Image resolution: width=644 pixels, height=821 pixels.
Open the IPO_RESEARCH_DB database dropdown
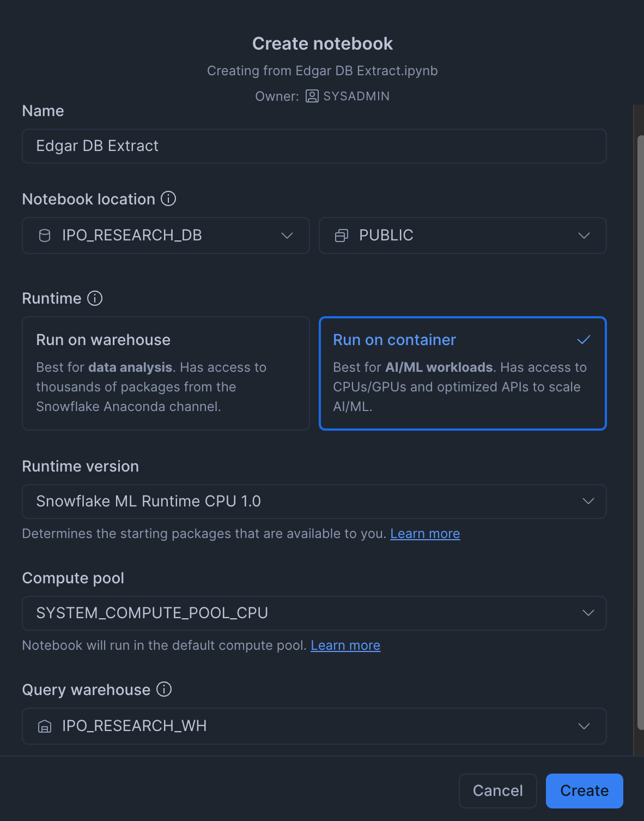[x=166, y=236]
